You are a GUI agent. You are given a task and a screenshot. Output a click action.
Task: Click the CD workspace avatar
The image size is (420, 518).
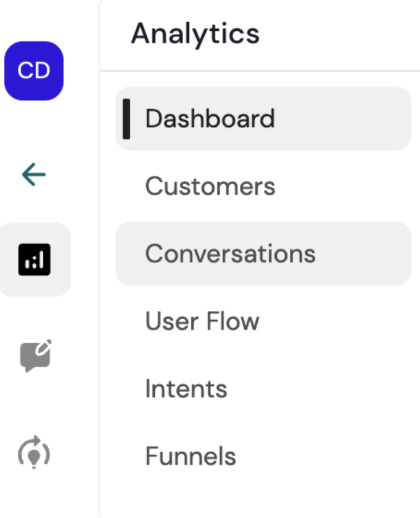pyautogui.click(x=34, y=71)
